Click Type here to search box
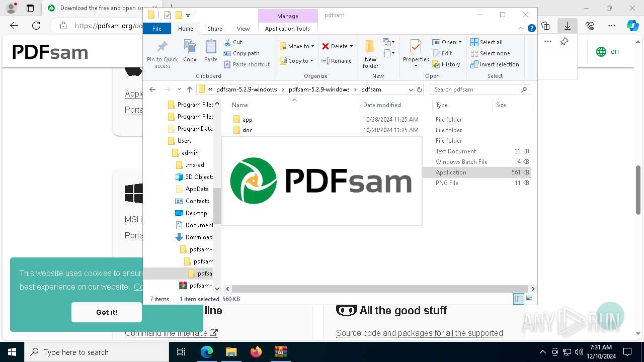 click(x=97, y=352)
